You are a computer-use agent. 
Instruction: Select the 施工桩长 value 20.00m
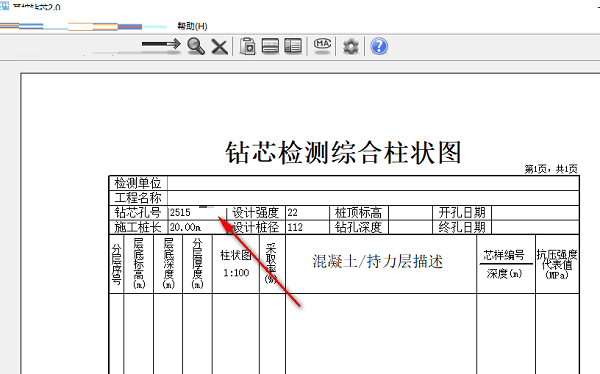pyautogui.click(x=186, y=227)
